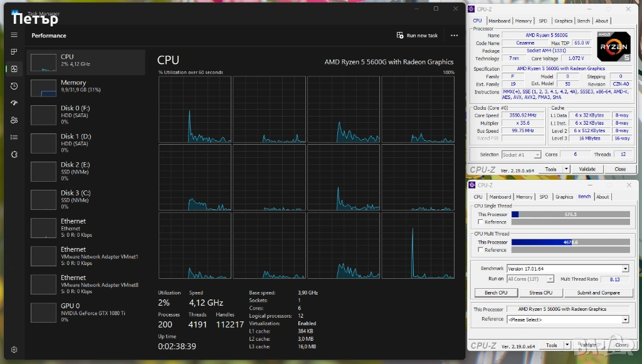Open Task Manager settings gear
The image size is (642, 364).
(14, 350)
